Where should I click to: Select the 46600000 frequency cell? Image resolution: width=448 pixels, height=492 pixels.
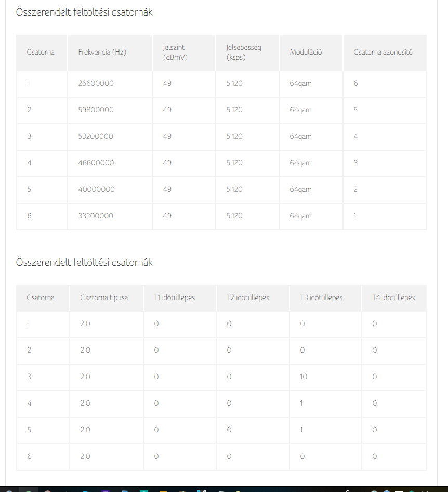coord(96,163)
